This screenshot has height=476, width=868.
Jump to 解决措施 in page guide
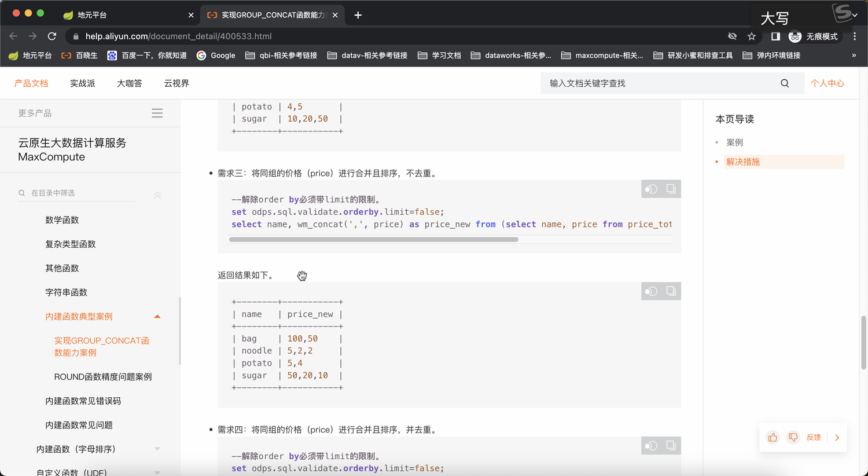(743, 162)
